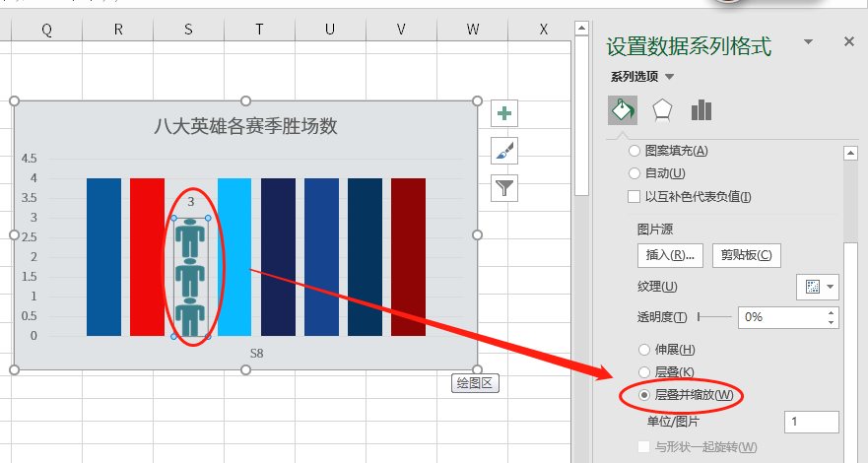Open the Fill & Line tab icon

point(623,110)
